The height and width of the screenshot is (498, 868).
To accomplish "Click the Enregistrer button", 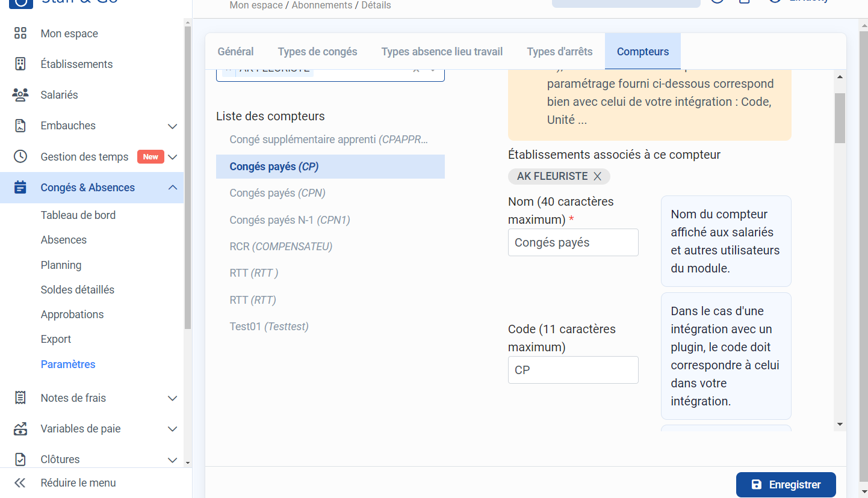I will (x=786, y=485).
